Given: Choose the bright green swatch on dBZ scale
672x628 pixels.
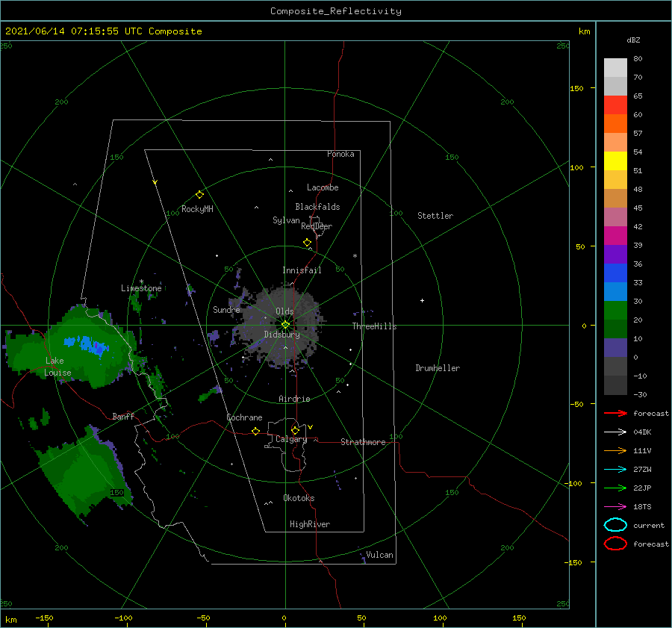Looking at the screenshot, I should (x=615, y=311).
